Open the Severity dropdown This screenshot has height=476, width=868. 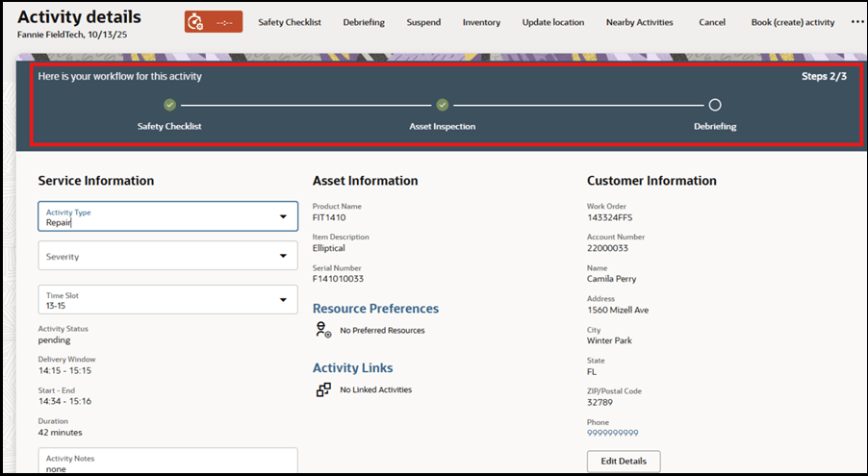pyautogui.click(x=167, y=256)
